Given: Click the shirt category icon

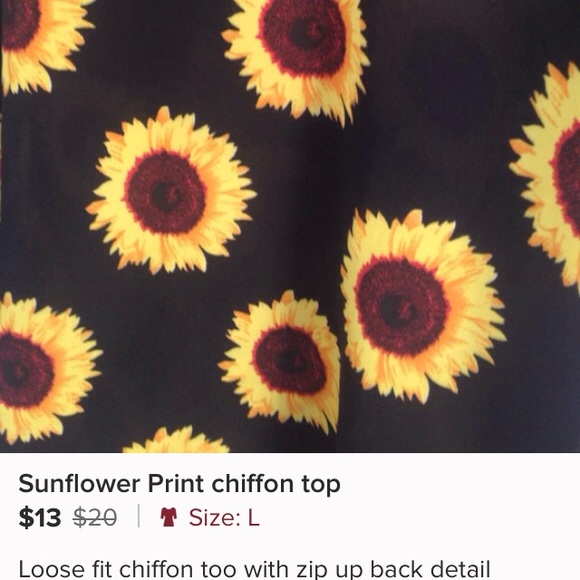Looking at the screenshot, I should (x=168, y=517).
